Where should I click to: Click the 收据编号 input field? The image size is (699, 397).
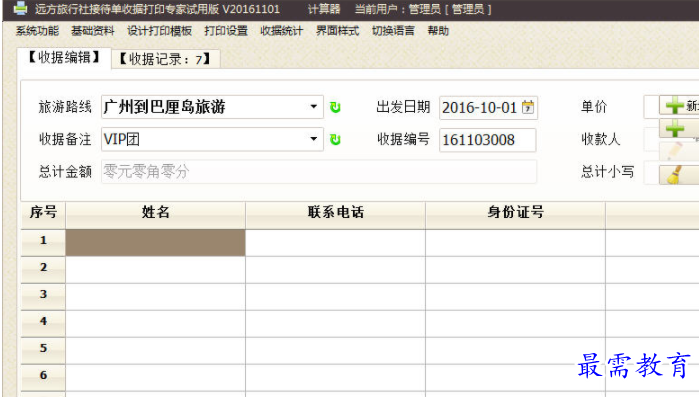pyautogui.click(x=488, y=140)
